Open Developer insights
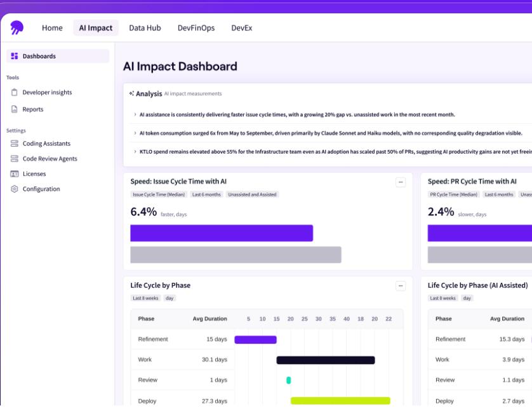Image resolution: width=532 pixels, height=408 pixels. pos(47,92)
